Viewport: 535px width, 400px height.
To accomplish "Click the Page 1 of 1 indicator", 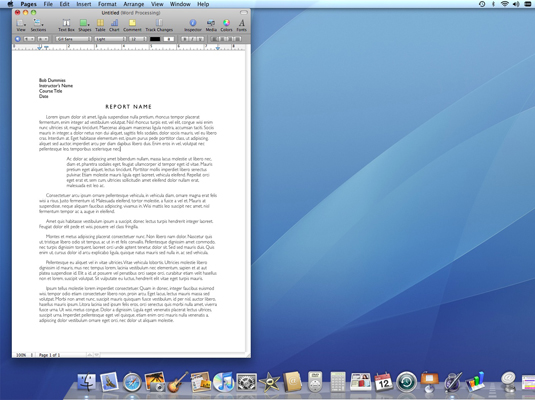I will tap(49, 355).
